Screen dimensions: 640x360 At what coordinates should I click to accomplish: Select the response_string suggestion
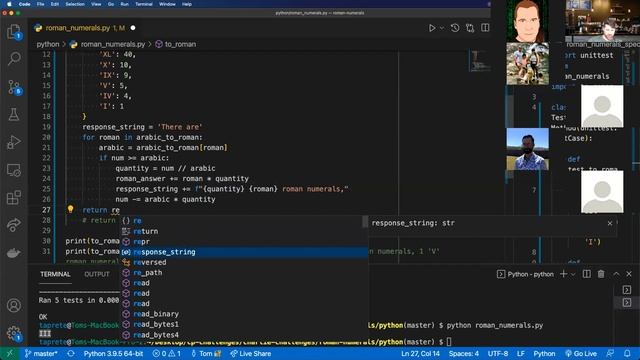(244, 252)
